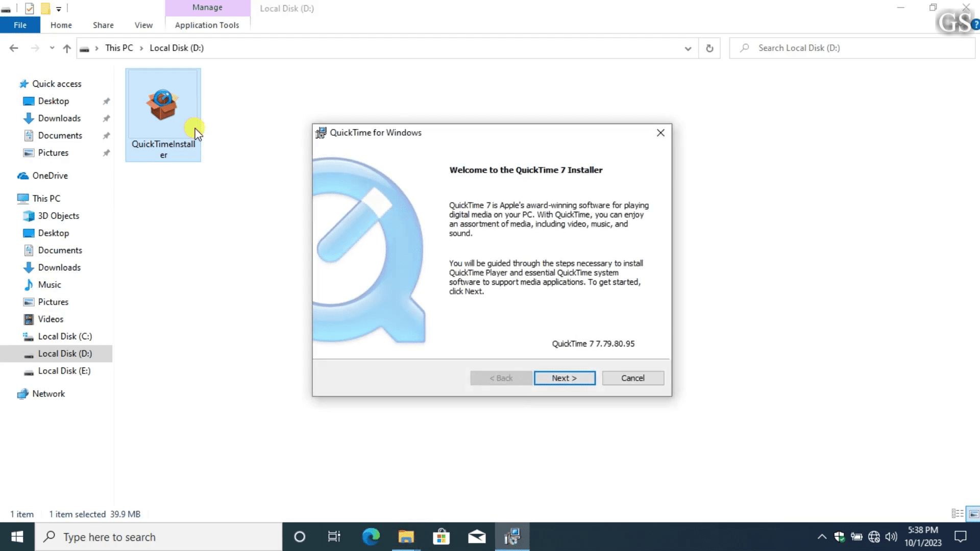Open Local Disk (E:) in sidebar
This screenshot has height=551, width=980.
(x=64, y=371)
